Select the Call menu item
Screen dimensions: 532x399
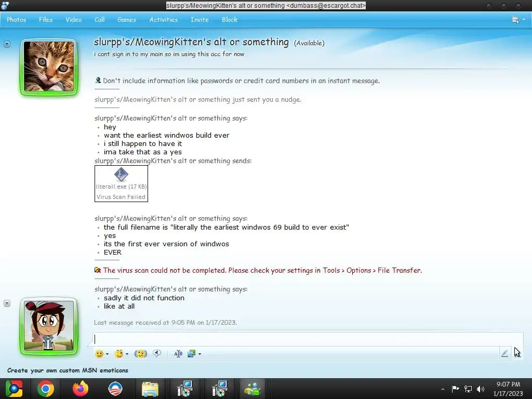pos(99,20)
